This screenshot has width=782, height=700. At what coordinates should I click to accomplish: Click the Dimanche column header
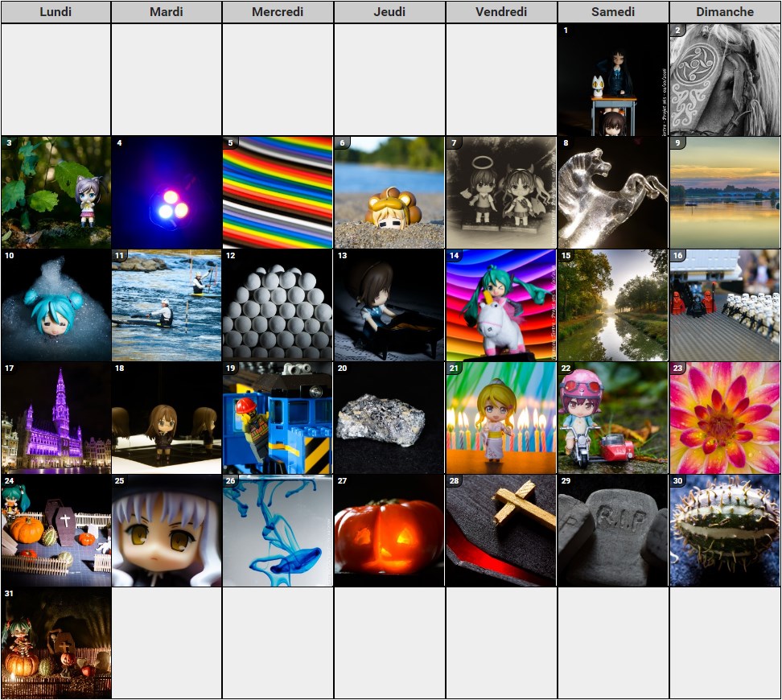point(725,12)
